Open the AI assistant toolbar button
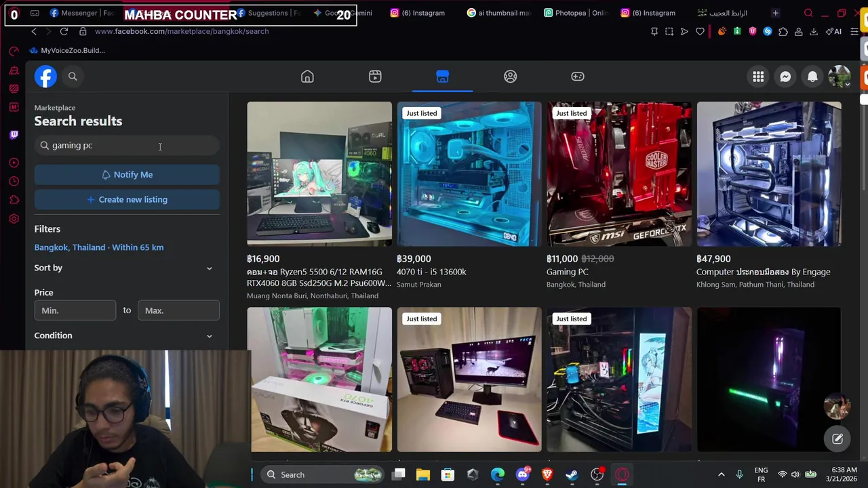 [835, 31]
